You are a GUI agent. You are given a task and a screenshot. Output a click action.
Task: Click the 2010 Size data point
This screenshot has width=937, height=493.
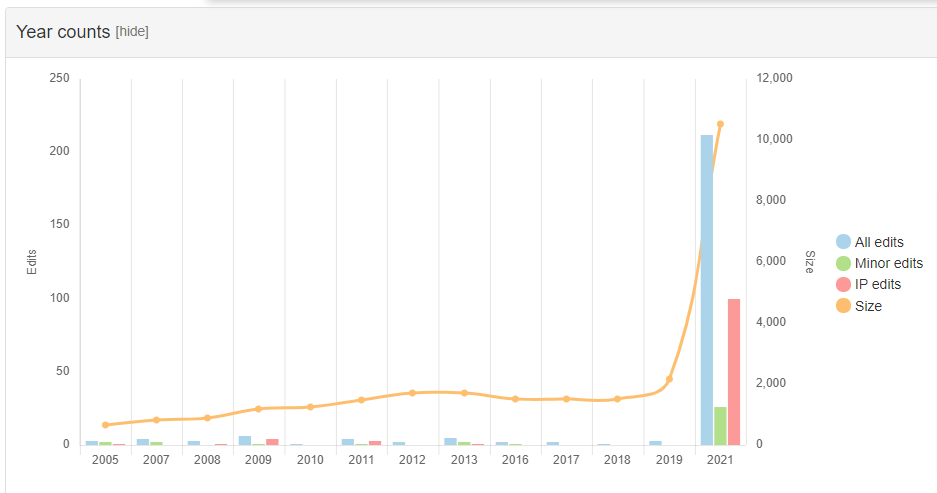(310, 407)
